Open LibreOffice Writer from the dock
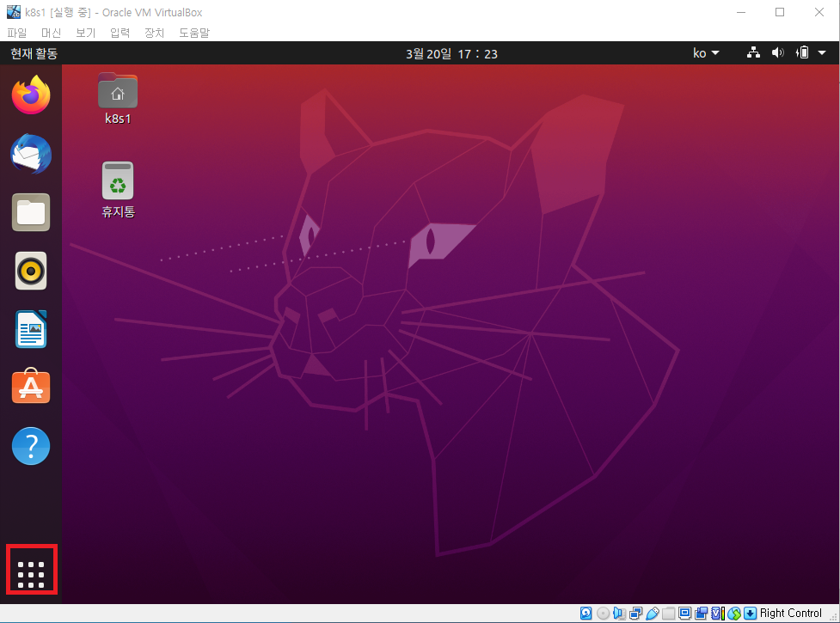This screenshot has height=623, width=840. (x=31, y=329)
